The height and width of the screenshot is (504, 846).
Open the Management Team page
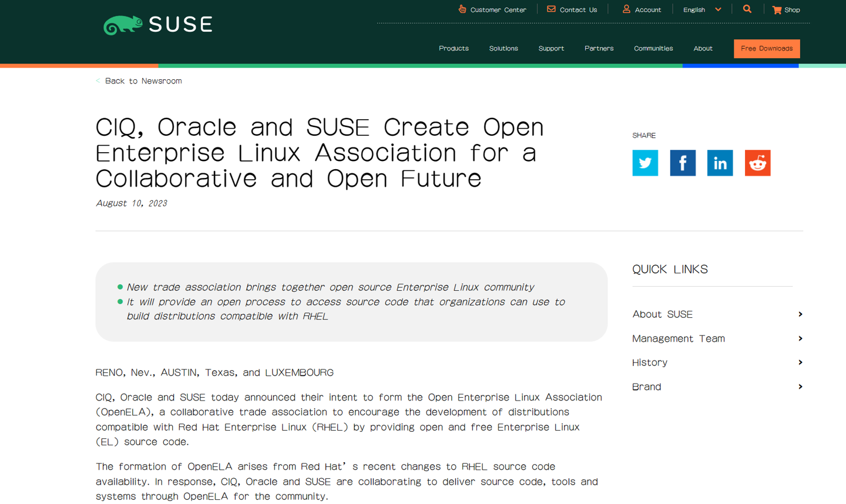pyautogui.click(x=678, y=338)
